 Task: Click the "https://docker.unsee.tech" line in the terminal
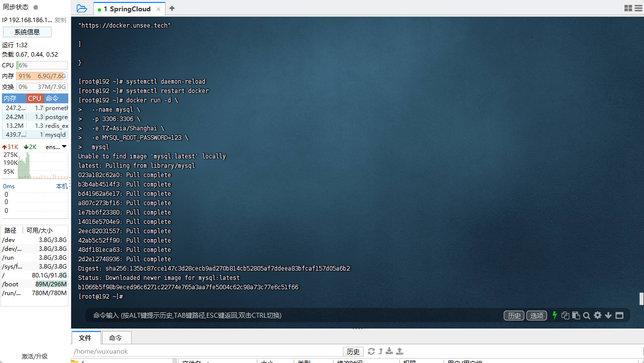(124, 25)
